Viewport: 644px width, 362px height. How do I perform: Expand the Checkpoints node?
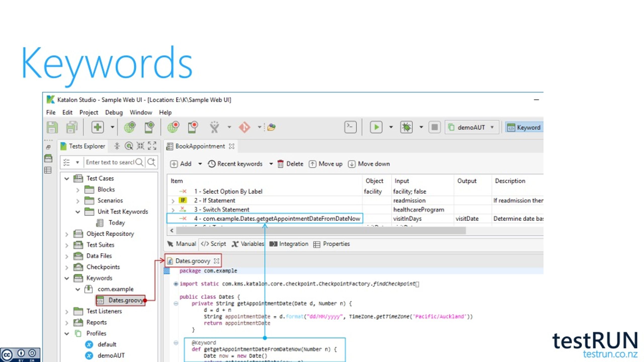pos(67,267)
